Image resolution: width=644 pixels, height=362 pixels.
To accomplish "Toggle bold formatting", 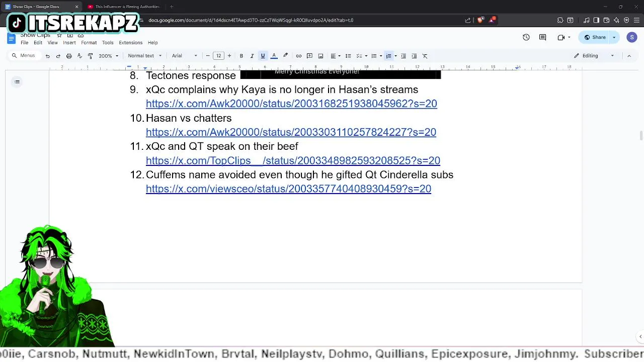I will (242, 56).
